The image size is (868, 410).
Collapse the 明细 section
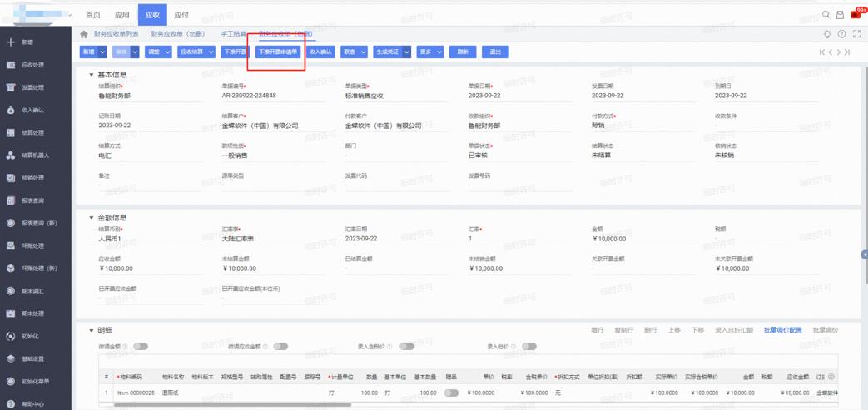(x=92, y=330)
